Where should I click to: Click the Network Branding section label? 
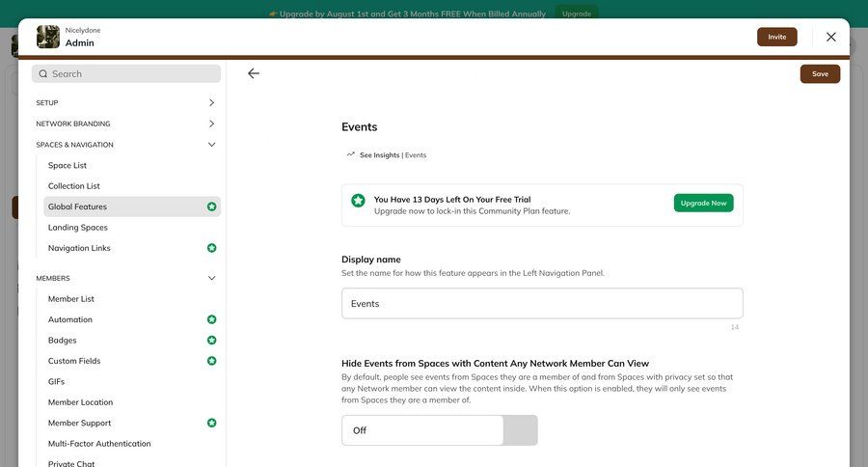(x=73, y=124)
